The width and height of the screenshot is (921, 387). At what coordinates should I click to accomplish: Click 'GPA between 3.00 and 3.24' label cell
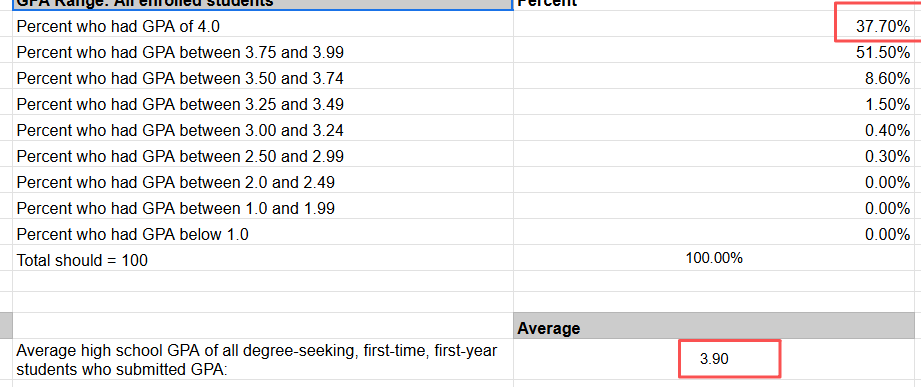263,129
